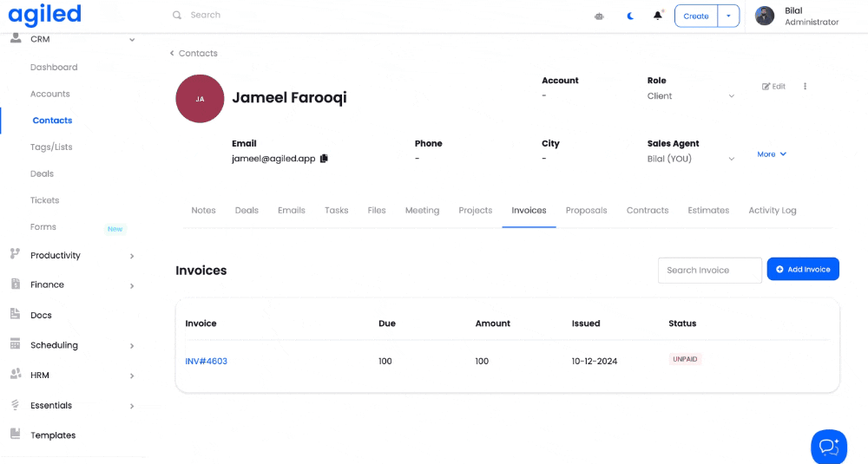Open the Create split-button dropdown arrow
The height and width of the screenshot is (464, 868).
[x=728, y=16]
